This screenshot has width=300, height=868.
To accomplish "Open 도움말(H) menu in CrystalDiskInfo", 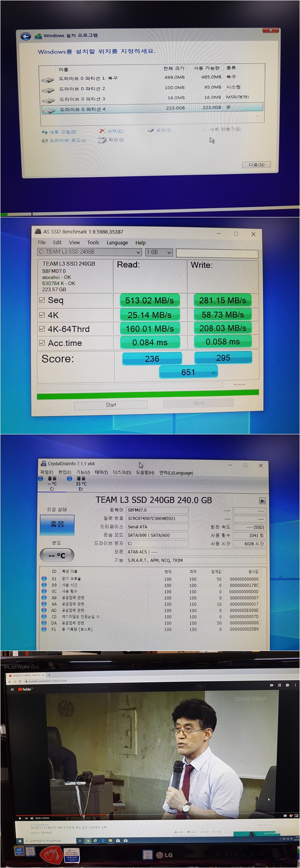I will (x=145, y=473).
